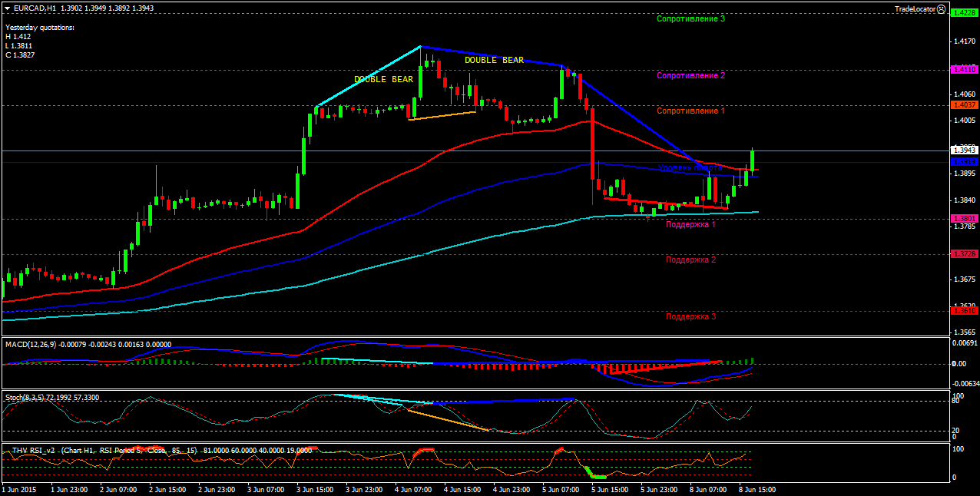Click the 1.3785 price scale value
Image resolution: width=980 pixels, height=496 pixels.
[x=964, y=227]
